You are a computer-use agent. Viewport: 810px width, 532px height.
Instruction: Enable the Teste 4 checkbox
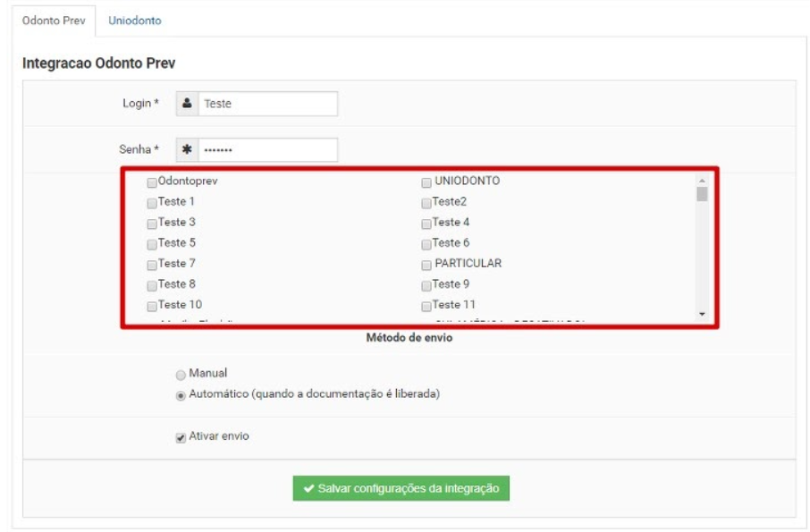426,224
